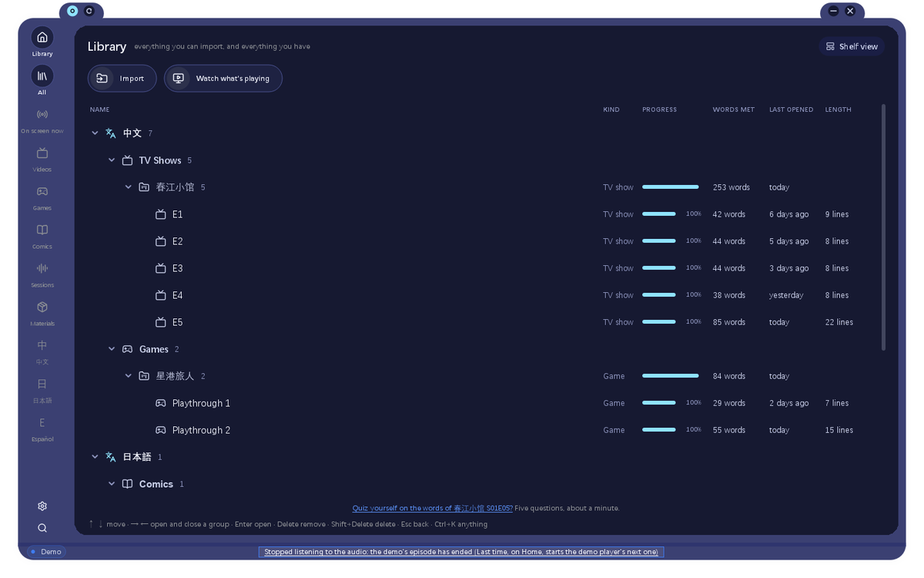Click the library list vertical scrollbar
The image size is (924, 578).
(883, 227)
